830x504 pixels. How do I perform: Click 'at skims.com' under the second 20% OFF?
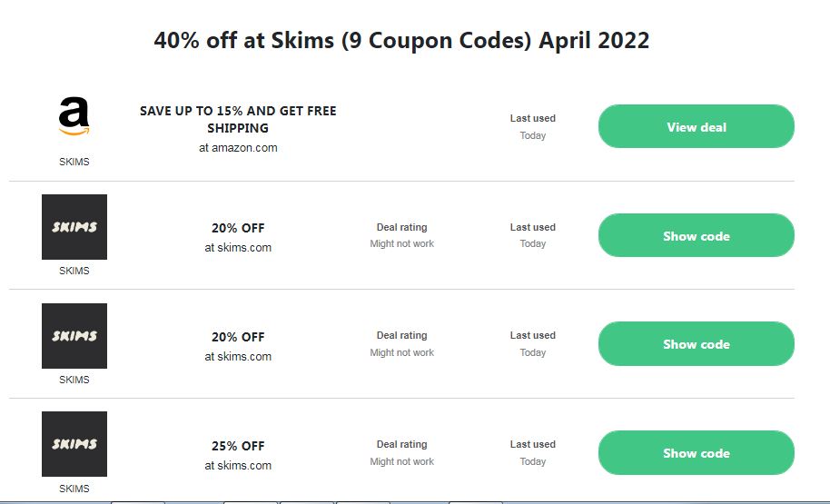[x=238, y=357]
